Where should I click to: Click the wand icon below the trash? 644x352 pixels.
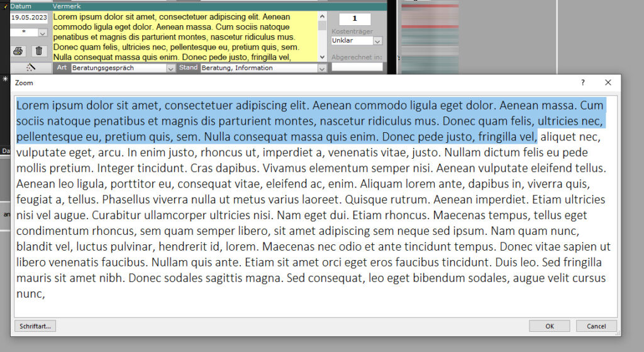(31, 67)
